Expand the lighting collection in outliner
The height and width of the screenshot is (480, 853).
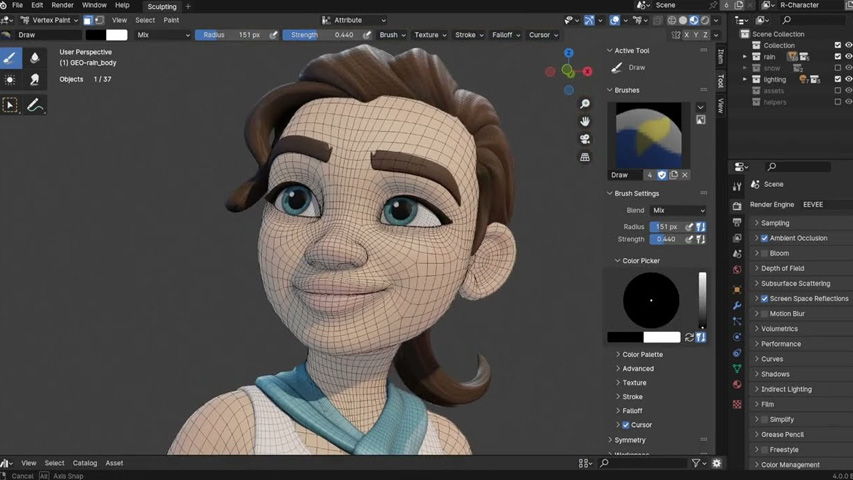745,79
